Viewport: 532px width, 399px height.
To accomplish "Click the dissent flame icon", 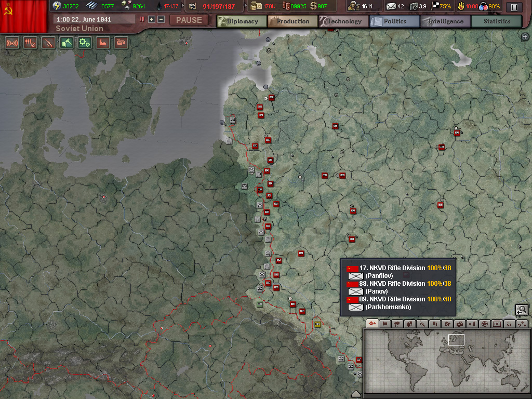I will pyautogui.click(x=461, y=6).
